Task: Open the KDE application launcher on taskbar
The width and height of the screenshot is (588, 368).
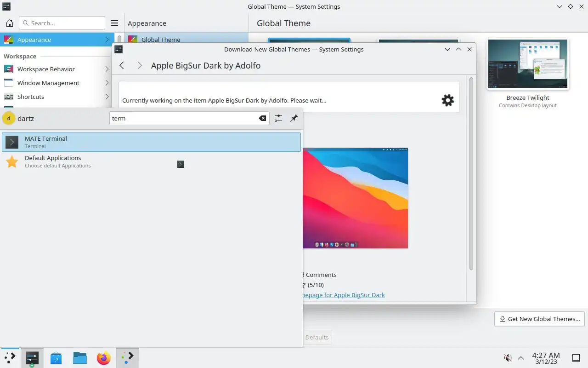Action: click(10, 357)
